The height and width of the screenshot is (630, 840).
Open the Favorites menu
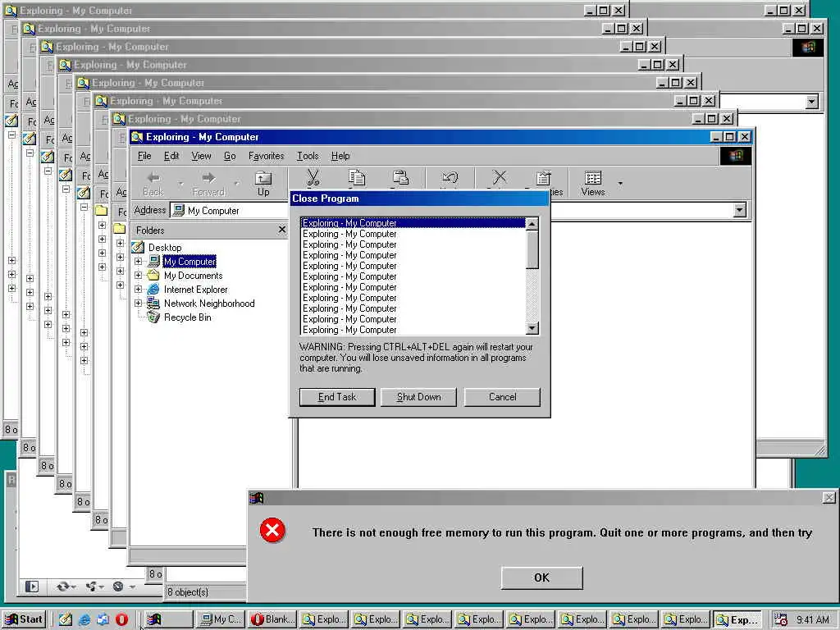coord(267,156)
